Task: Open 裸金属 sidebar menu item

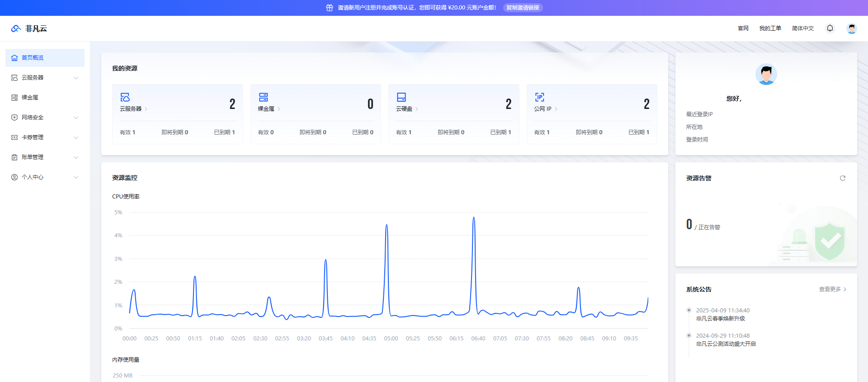Action: tap(45, 98)
